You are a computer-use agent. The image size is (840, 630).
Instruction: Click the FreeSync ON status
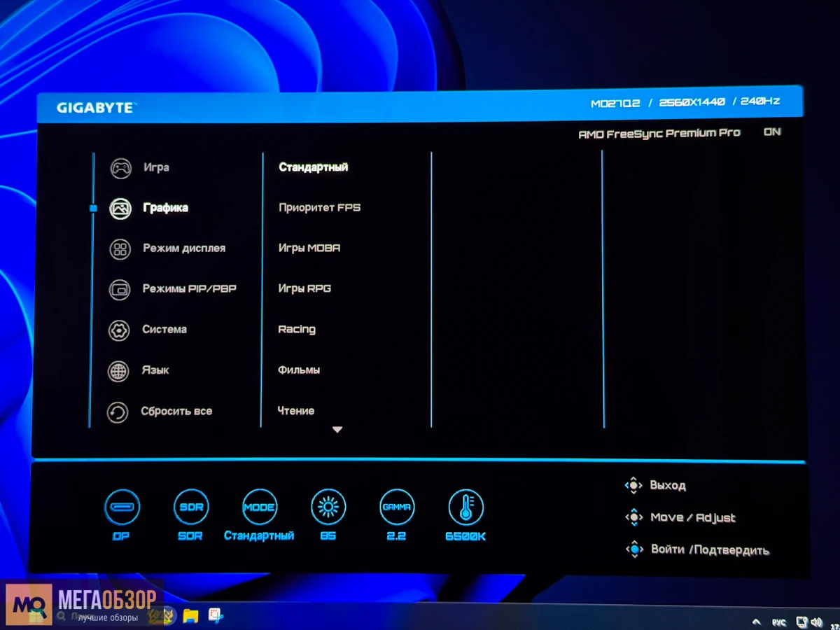772,132
